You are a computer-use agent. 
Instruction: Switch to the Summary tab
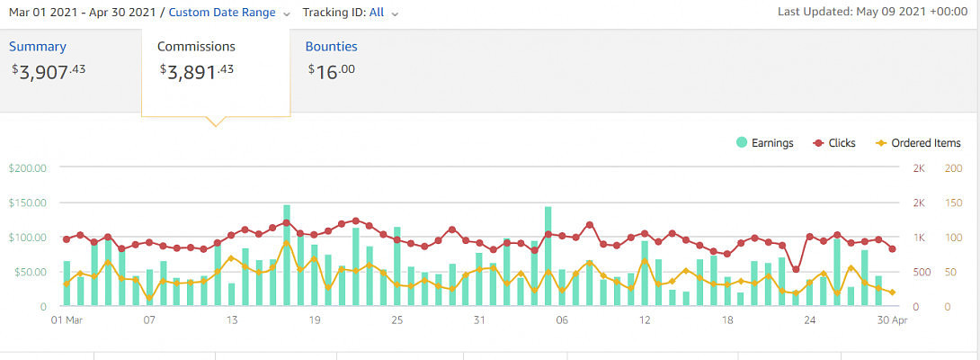point(38,47)
